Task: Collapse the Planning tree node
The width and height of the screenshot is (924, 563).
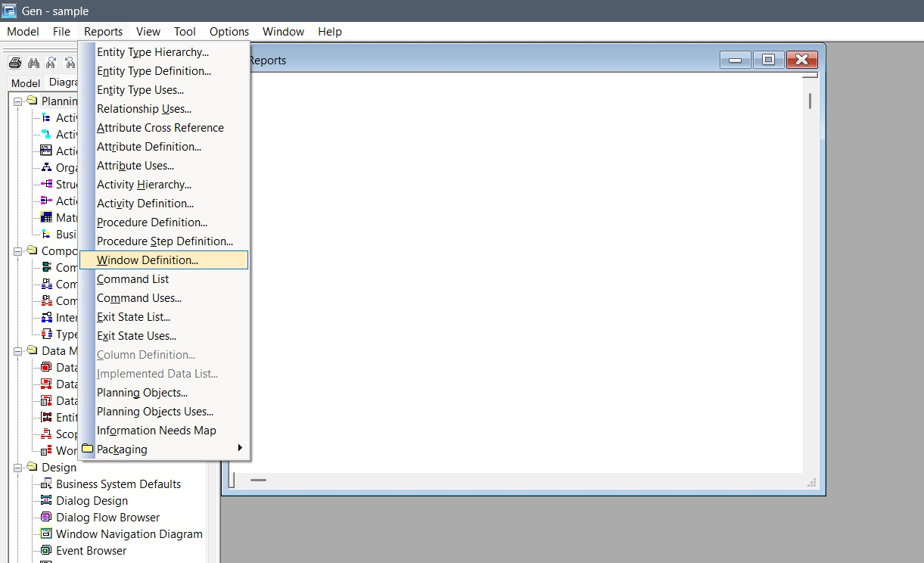Action: pos(17,101)
